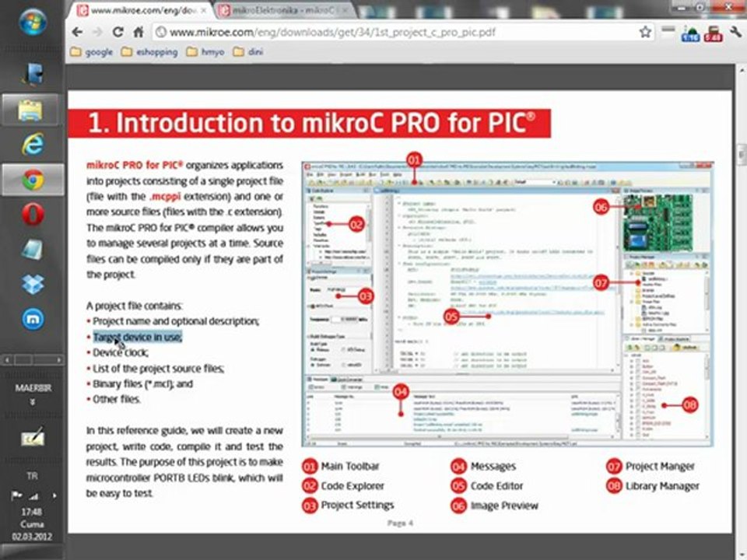Viewport: 747px width, 560px height.
Task: Click the 'A project file contains:' line
Action: pos(135,306)
